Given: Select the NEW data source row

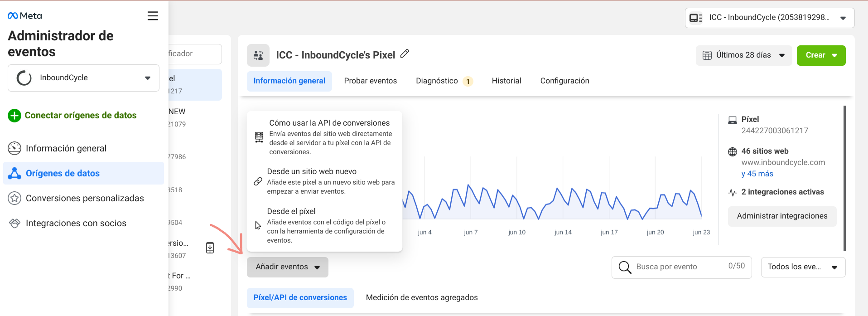Looking at the screenshot, I should [195, 117].
